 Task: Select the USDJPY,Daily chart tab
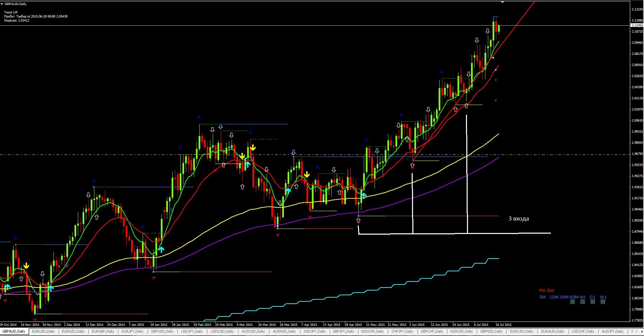coord(192,332)
